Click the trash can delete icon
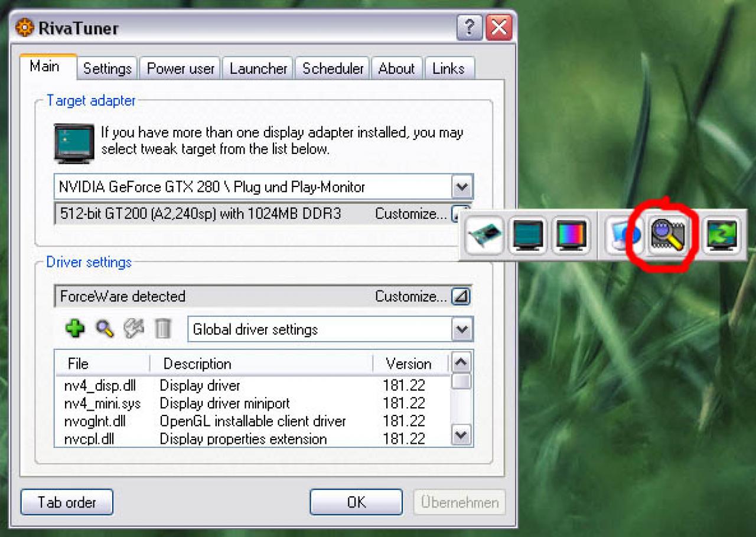 point(162,329)
